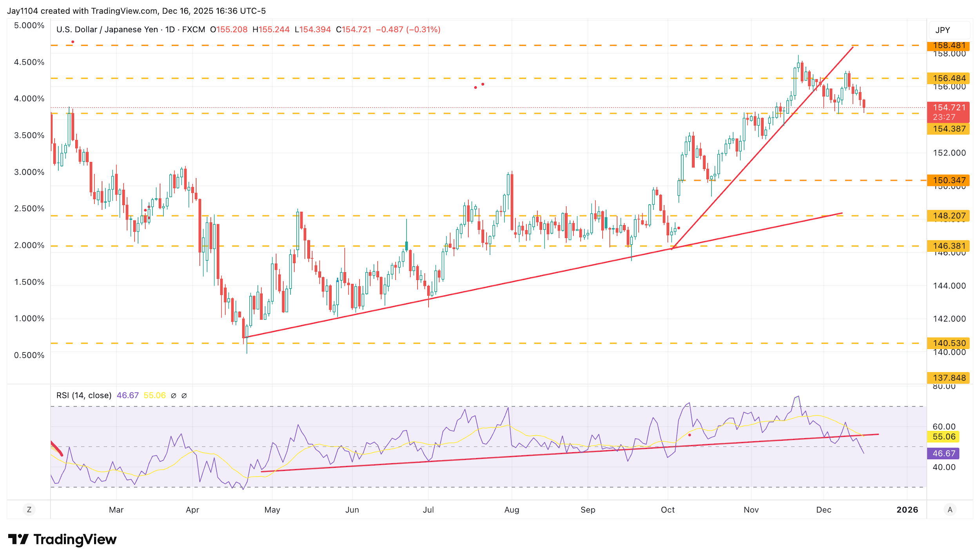
Task: Click the 140.530 yellow price label
Action: click(948, 343)
